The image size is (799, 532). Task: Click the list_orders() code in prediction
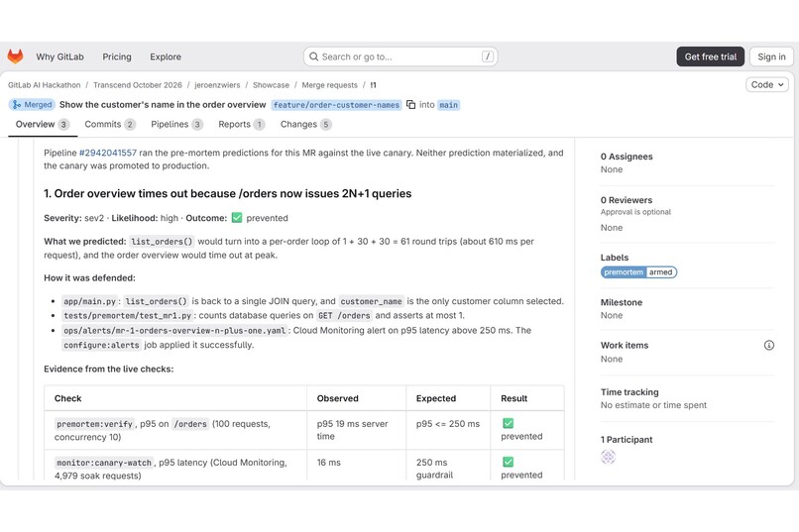162,242
